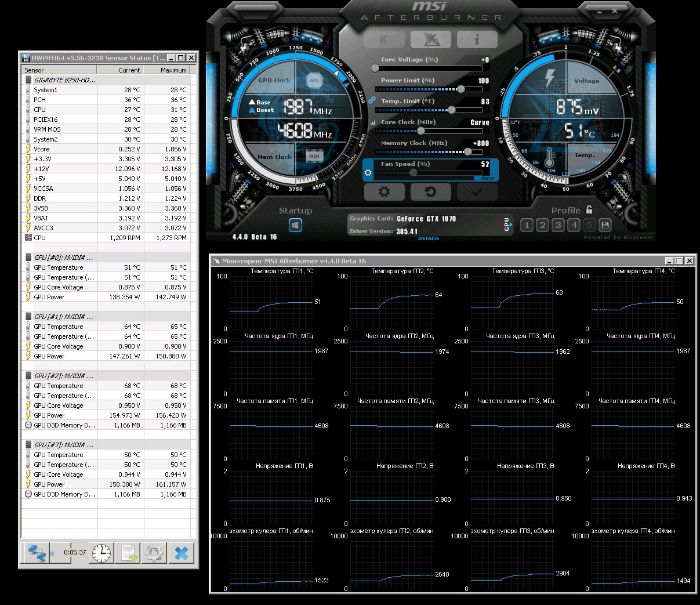Close the MSI Afterburner window

[615, 10]
